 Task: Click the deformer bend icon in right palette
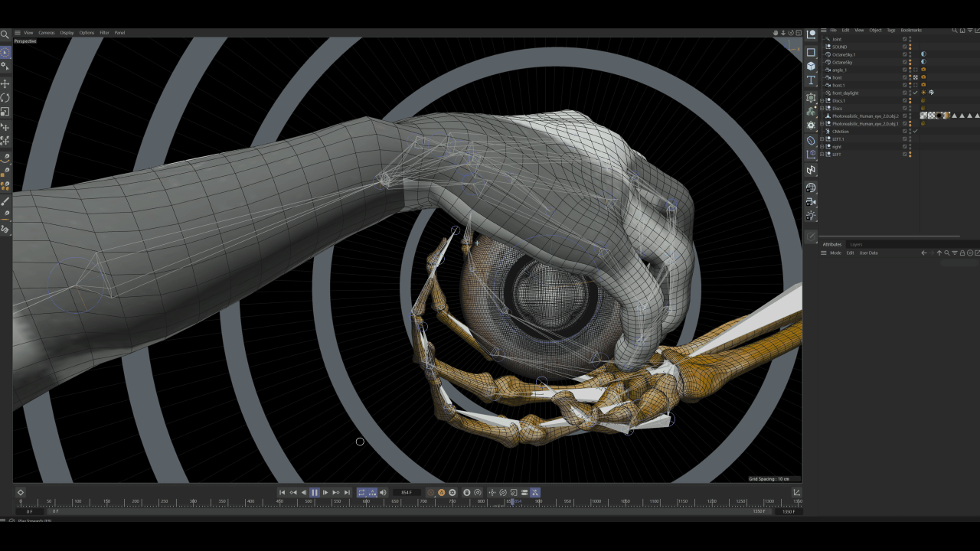pyautogui.click(x=812, y=141)
